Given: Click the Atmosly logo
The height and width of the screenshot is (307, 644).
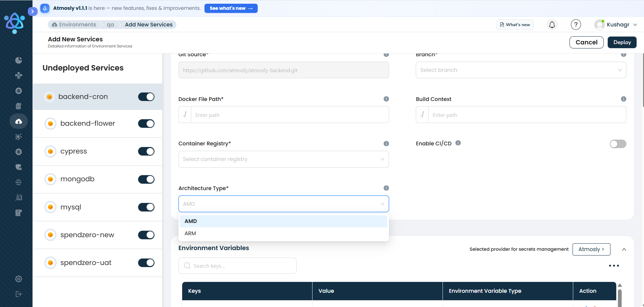Looking at the screenshot, I should [x=15, y=23].
